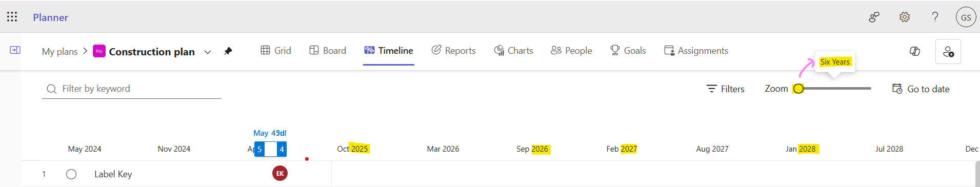
Task: Switch to the People tab
Action: pos(571,51)
